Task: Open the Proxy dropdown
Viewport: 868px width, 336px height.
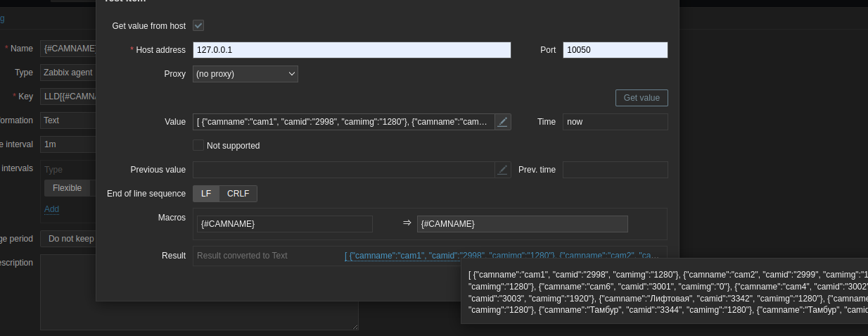Action: 245,74
